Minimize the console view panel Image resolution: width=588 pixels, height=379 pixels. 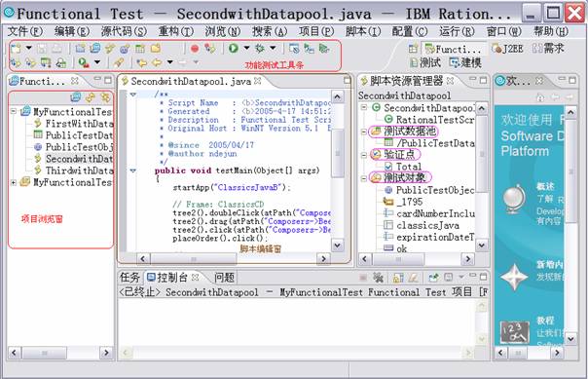pyautogui.click(x=473, y=276)
